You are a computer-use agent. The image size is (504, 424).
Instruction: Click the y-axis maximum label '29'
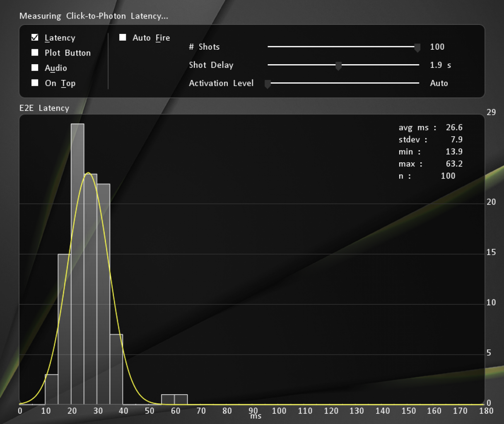[x=491, y=112]
